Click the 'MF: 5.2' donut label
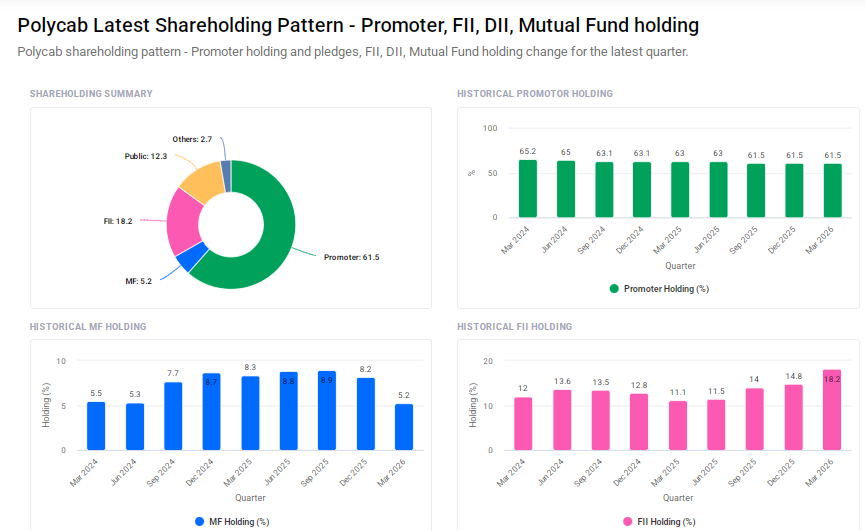 138,281
